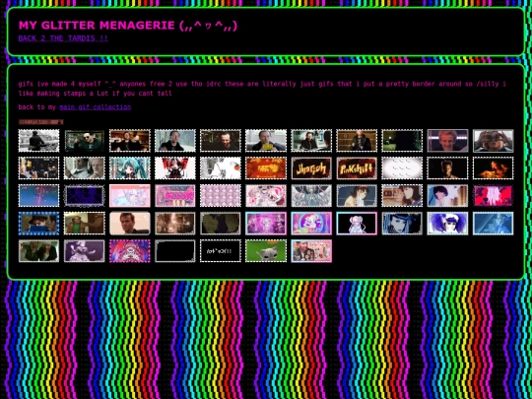Select the dark purple lace-bordered stamp
The height and width of the screenshot is (399, 532).
[84, 196]
